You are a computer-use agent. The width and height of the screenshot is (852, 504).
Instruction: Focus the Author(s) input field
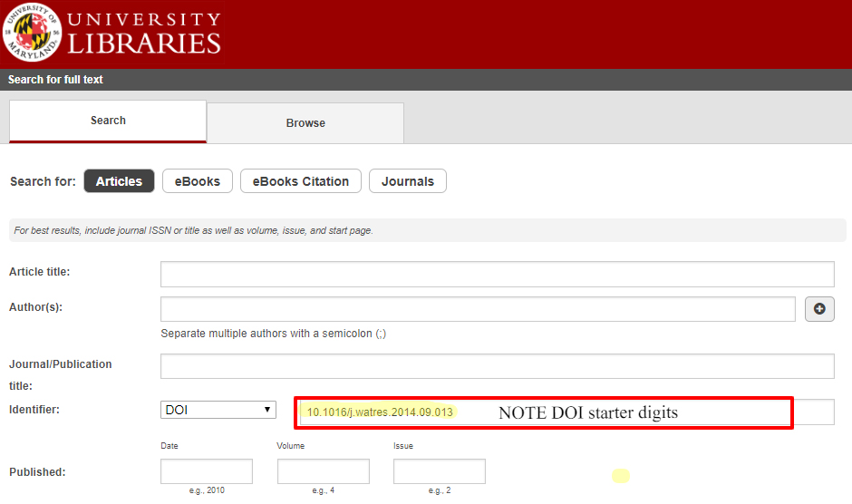click(x=479, y=309)
